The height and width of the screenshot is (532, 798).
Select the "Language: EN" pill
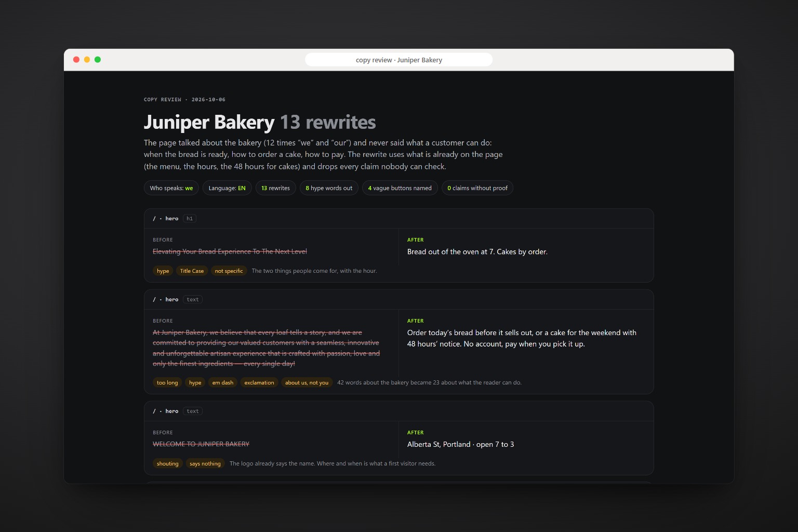(x=227, y=188)
